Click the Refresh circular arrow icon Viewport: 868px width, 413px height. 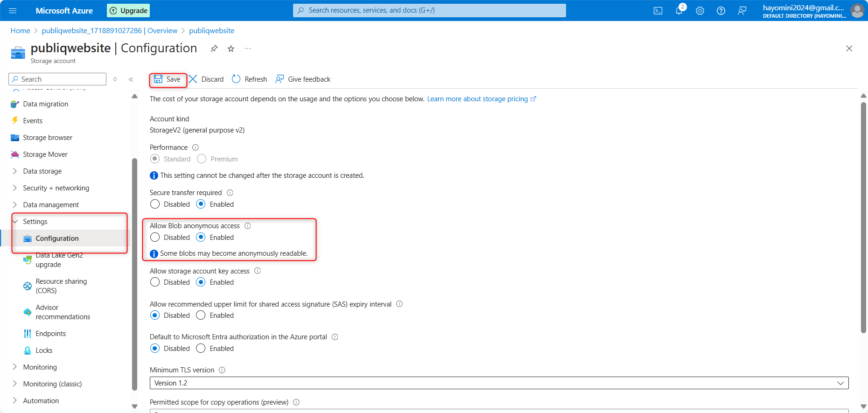pos(236,79)
